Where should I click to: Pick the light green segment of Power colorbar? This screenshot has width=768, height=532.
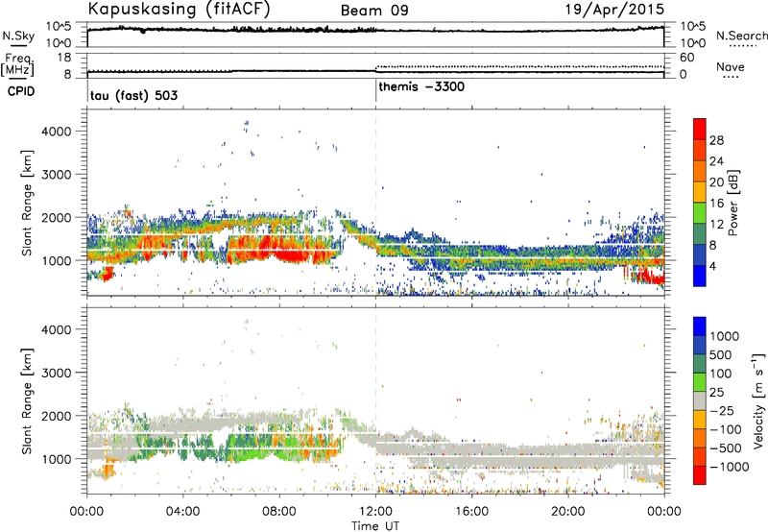[700, 212]
